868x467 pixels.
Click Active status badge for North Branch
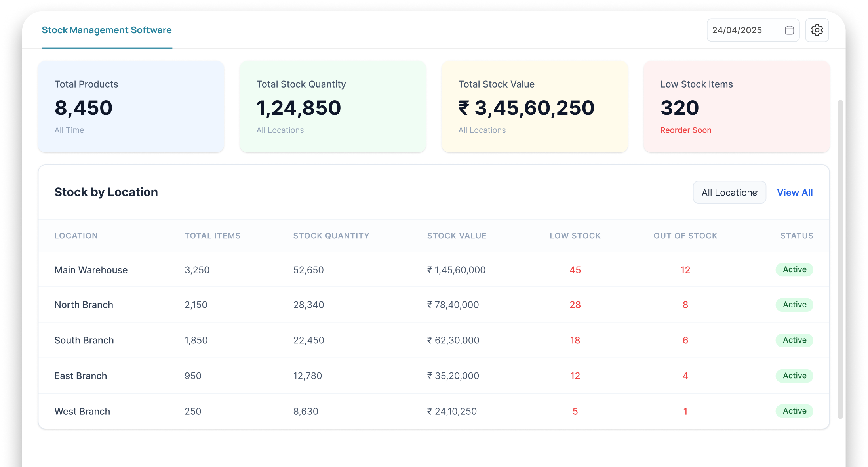click(x=794, y=305)
